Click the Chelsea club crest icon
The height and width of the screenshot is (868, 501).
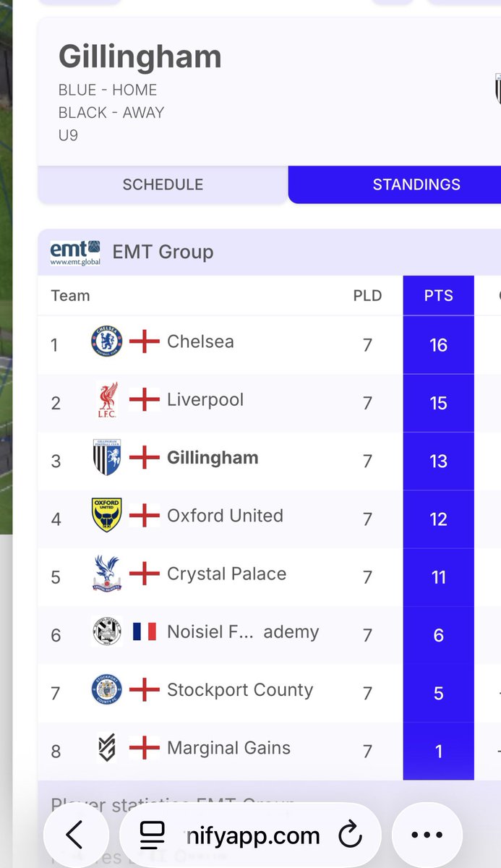107,341
